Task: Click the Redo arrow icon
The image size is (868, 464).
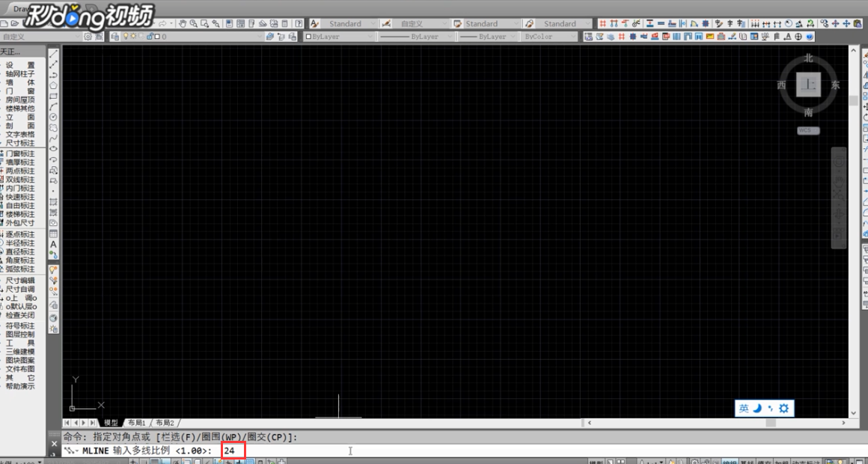Action: pos(163,24)
